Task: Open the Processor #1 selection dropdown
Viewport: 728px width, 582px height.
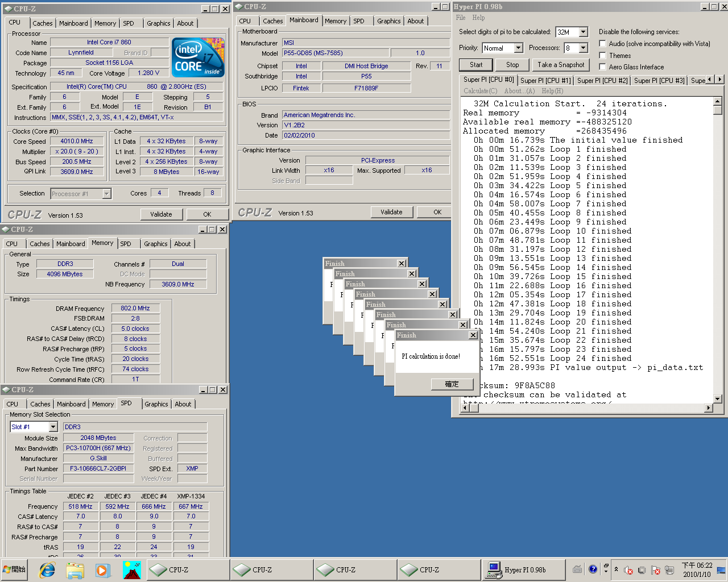Action: [106, 194]
